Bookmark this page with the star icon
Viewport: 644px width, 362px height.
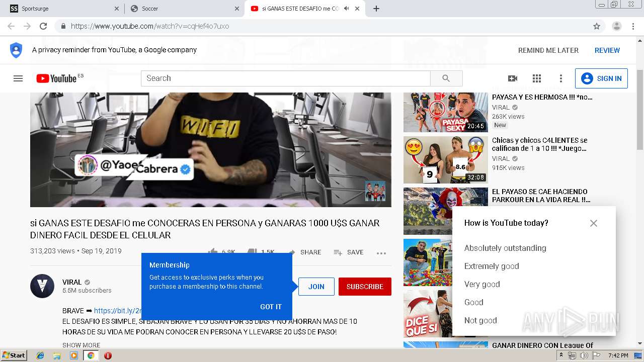pos(597,26)
